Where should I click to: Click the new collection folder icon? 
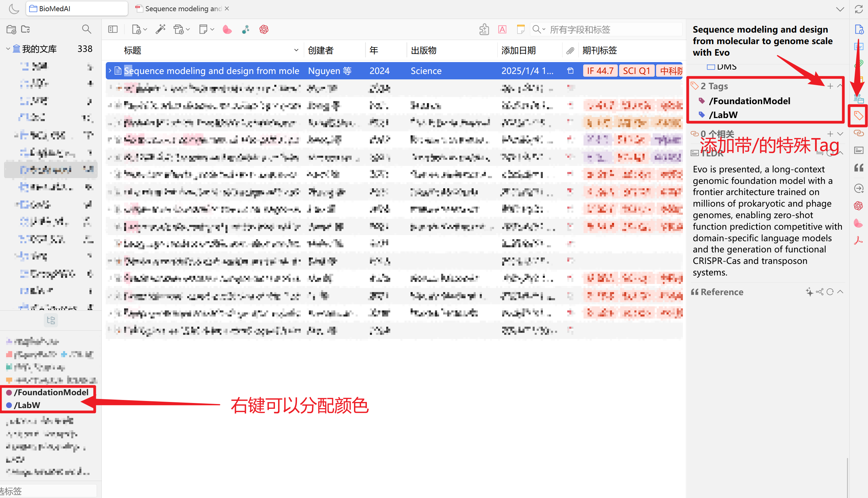coord(11,30)
